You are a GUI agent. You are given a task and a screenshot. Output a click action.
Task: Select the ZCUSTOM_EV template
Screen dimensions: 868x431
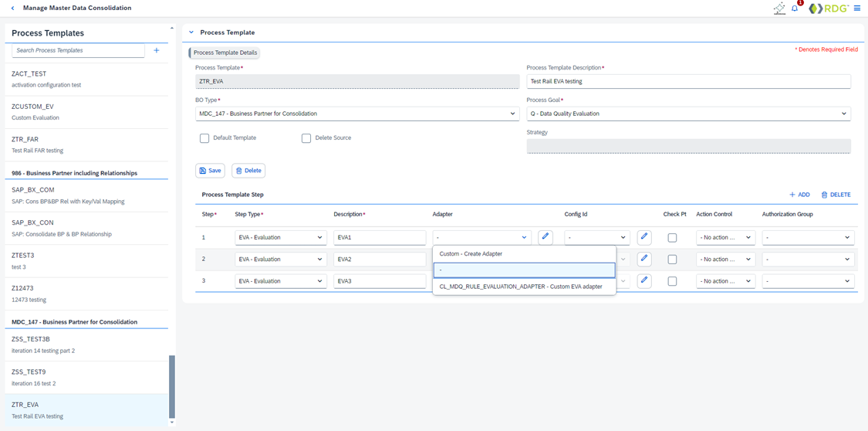point(86,112)
